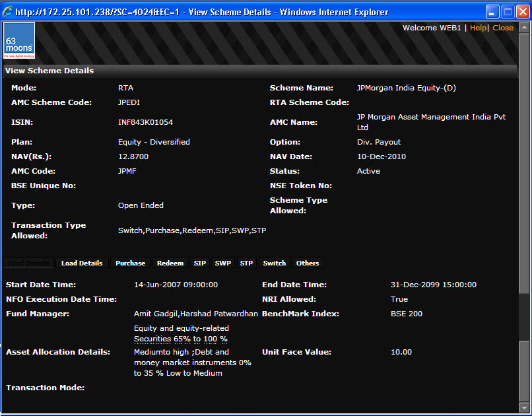
Task: Click the scrollbar down arrow
Action: (524, 407)
